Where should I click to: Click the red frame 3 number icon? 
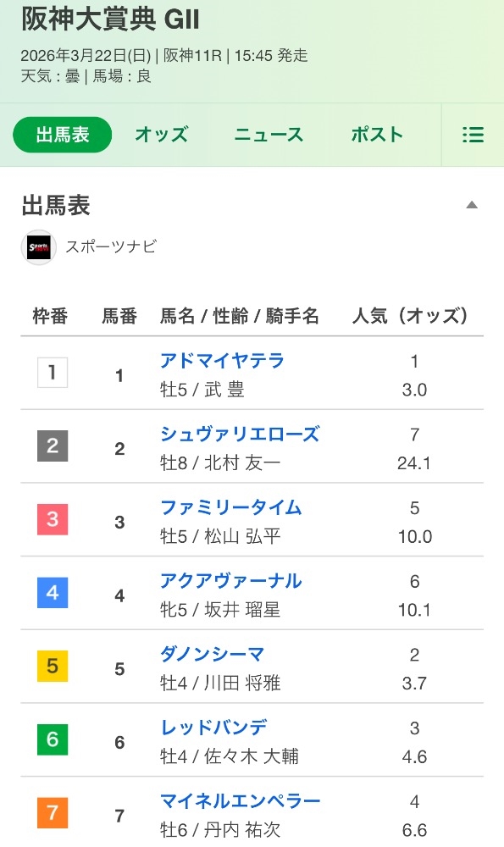pyautogui.click(x=50, y=520)
